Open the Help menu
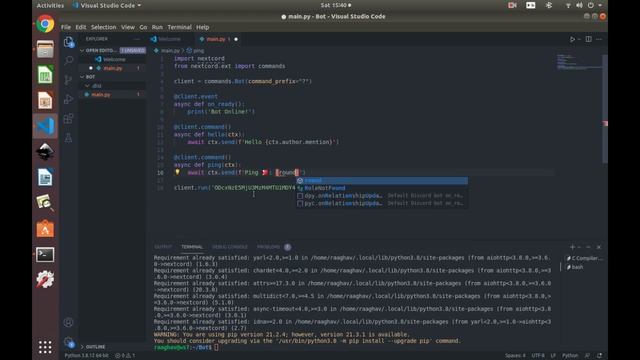 pos(202,27)
